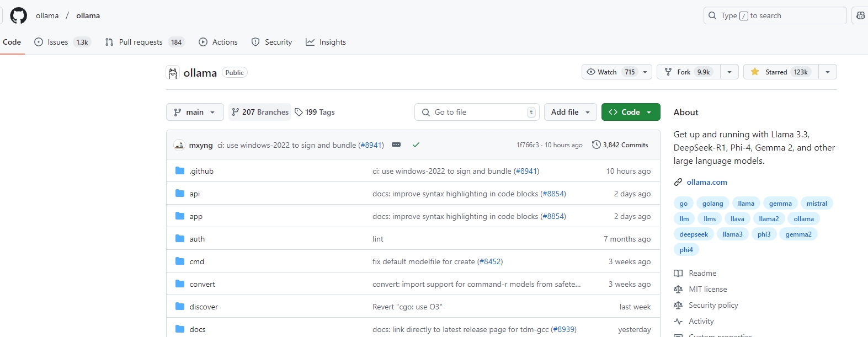This screenshot has width=868, height=337.
Task: Select the deepseek topic tag
Action: (694, 234)
